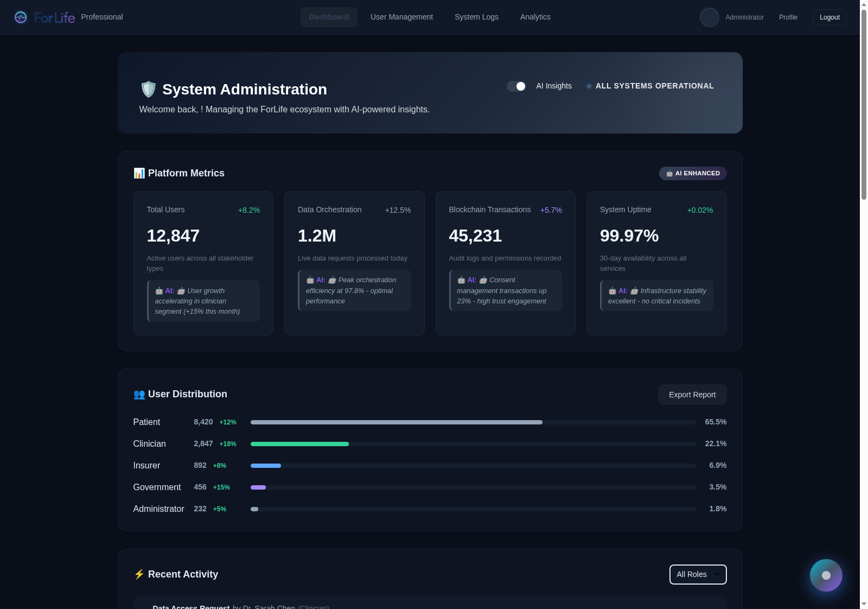Click the ForLife heartbeat logo icon
The image size is (868, 609).
pos(21,17)
